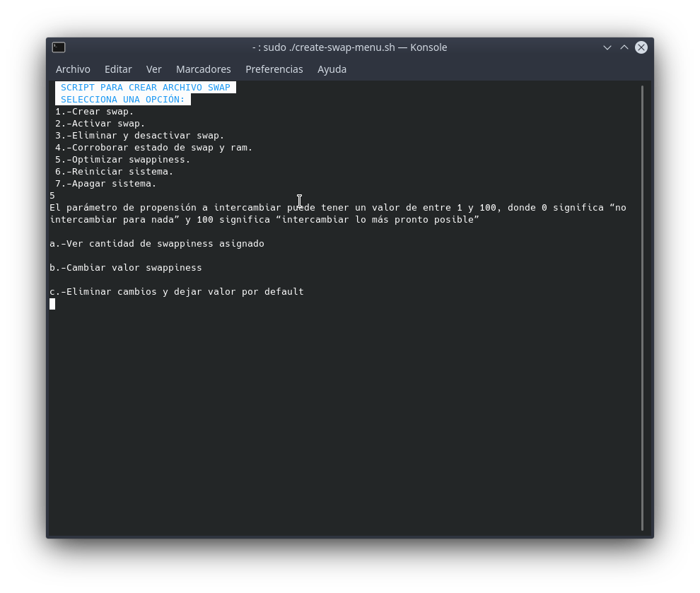
Task: Click the '5.-Optimizar swappiness.' line
Action: pyautogui.click(x=122, y=160)
